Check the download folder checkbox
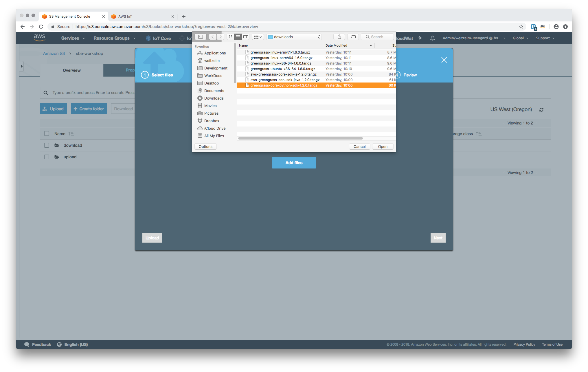Viewport: 588px width, 372px height. point(47,145)
